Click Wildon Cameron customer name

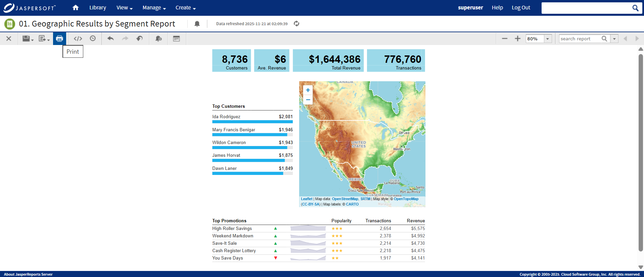click(229, 142)
